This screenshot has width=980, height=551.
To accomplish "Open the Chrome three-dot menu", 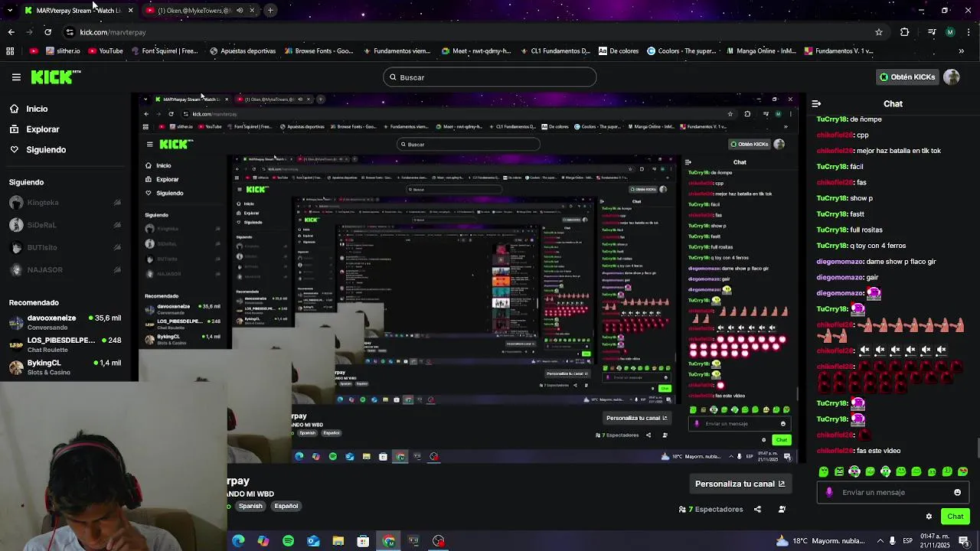I will (x=969, y=32).
